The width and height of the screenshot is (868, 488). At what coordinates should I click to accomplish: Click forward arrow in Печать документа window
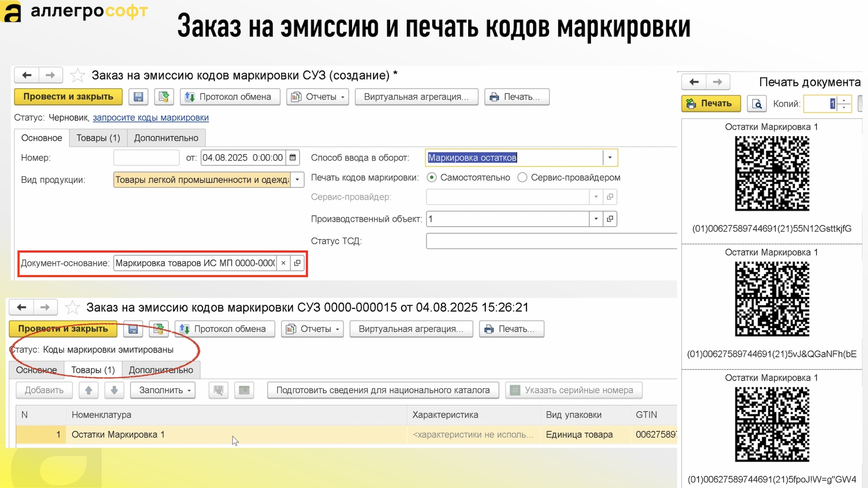click(x=718, y=82)
